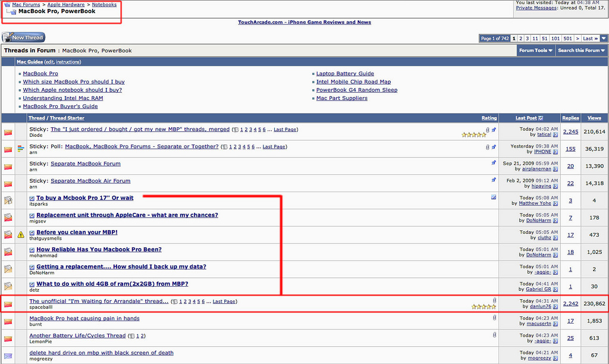Click subscription icon on To buy a Mcbook row

(493, 197)
